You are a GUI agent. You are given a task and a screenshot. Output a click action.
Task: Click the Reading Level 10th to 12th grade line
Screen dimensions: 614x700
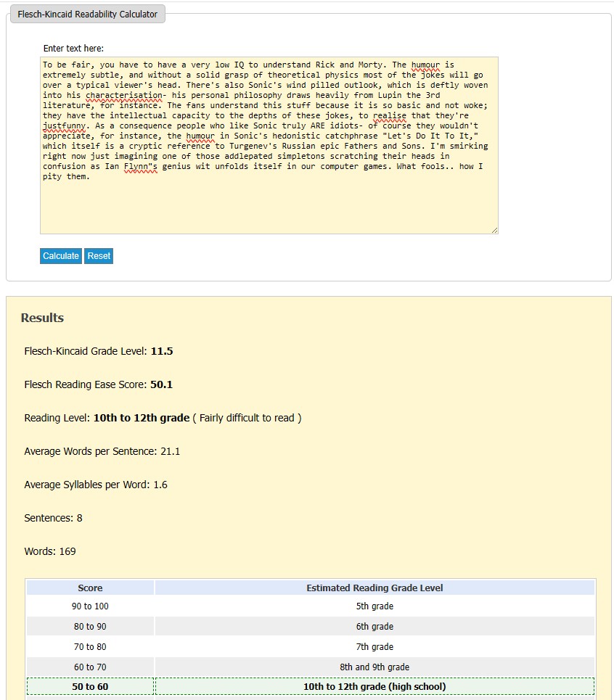(163, 418)
